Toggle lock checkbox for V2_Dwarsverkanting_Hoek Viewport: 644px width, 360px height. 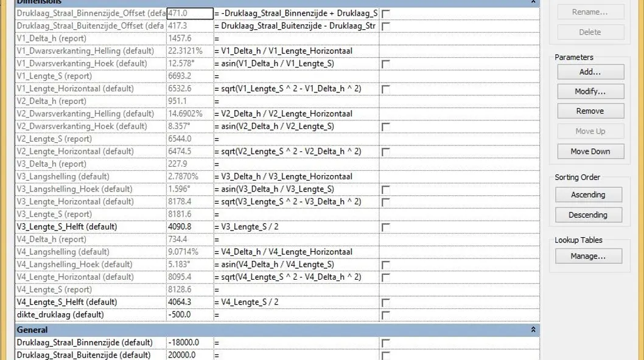pyautogui.click(x=385, y=127)
